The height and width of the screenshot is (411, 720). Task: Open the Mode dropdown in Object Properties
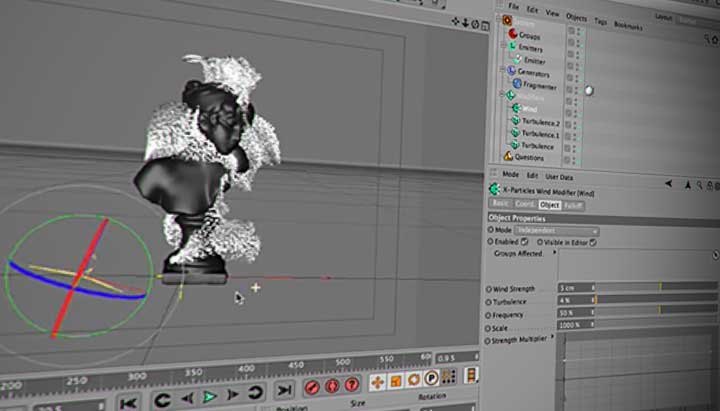click(556, 231)
